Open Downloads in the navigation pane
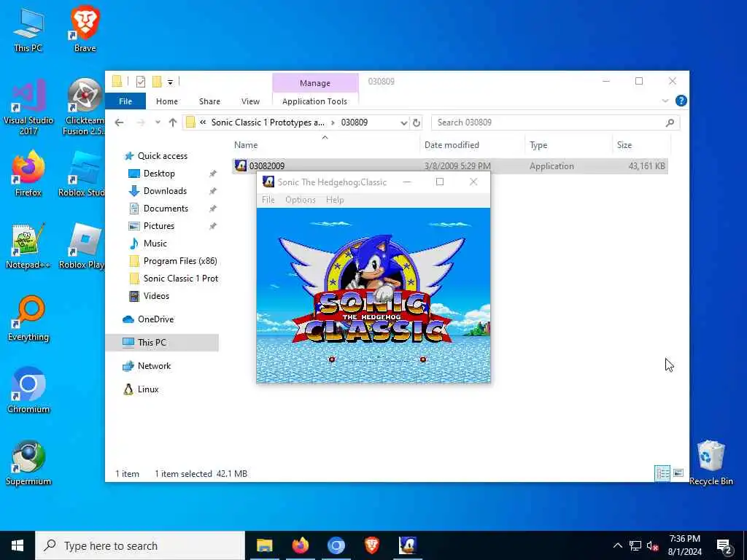The image size is (747, 560). (165, 191)
